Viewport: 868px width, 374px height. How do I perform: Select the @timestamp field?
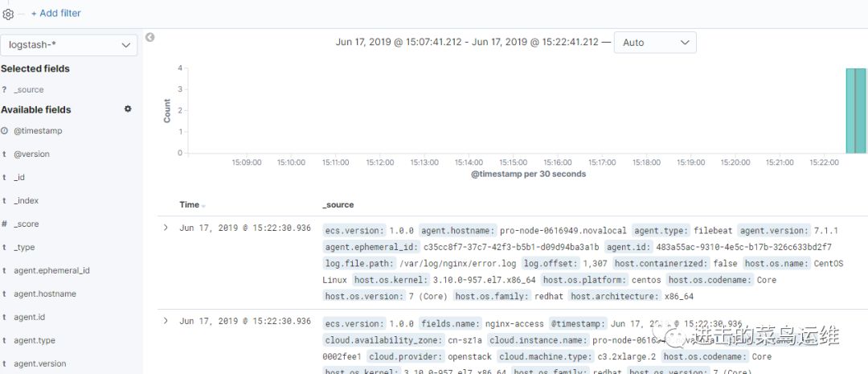point(38,131)
